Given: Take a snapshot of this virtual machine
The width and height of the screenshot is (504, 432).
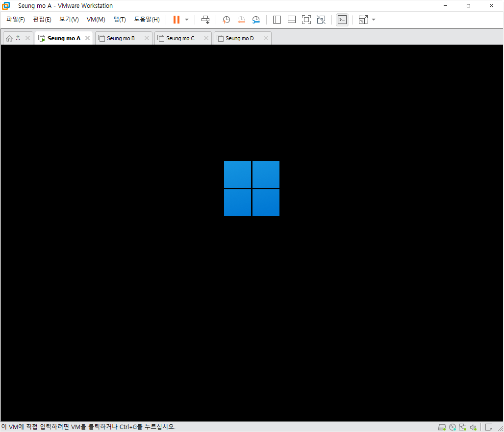Looking at the screenshot, I should (227, 20).
